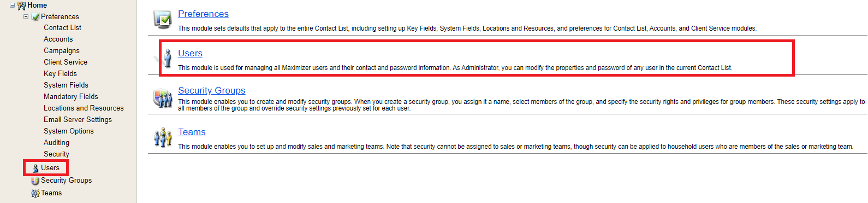Collapse the Preferences tree node
This screenshot has height=203, width=868.
click(26, 16)
